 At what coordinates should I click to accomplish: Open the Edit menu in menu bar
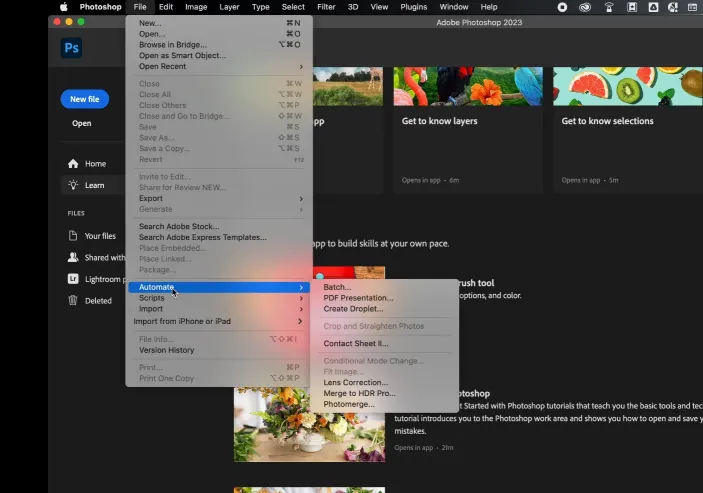pos(165,7)
